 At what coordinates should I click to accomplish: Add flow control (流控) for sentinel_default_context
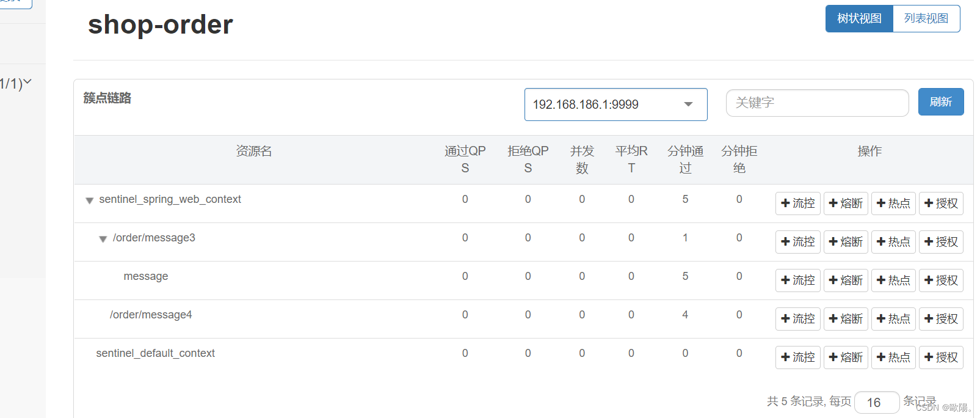797,358
